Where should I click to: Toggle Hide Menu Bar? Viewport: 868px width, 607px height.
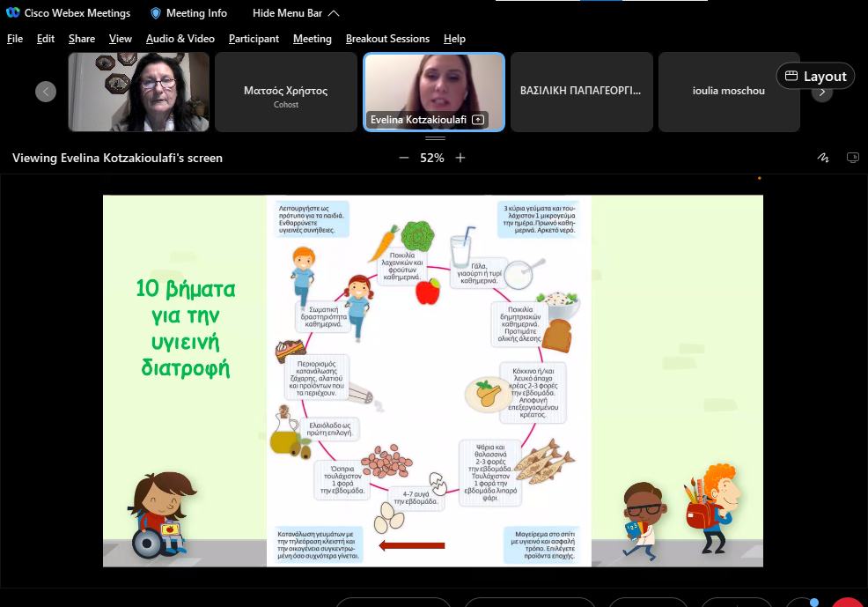295,13
